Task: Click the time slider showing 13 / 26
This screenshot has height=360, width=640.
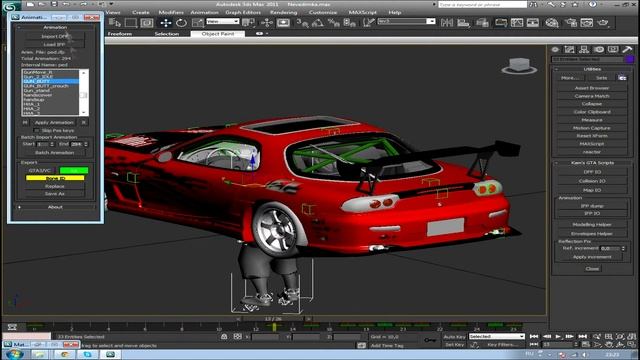Action: (273, 318)
